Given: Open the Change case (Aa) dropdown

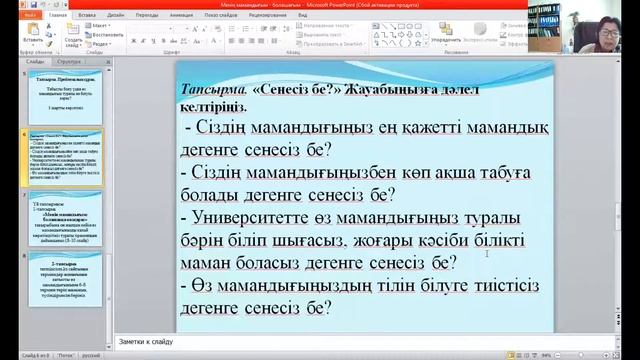Looking at the screenshot, I should pos(197,41).
